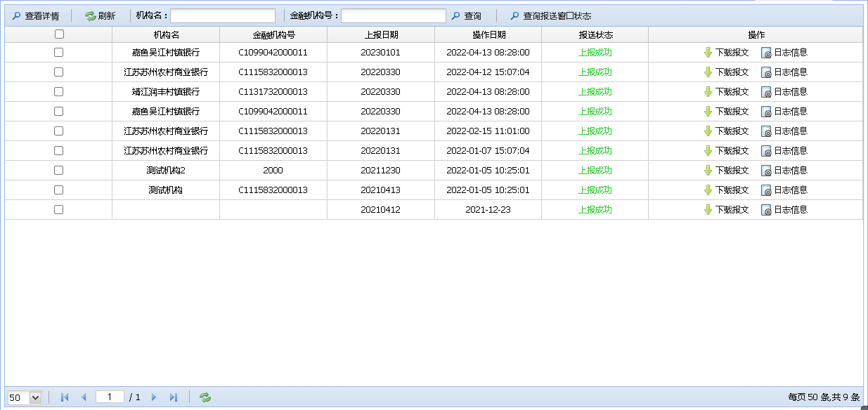The image size is (868, 410).
Task: Jump to the last page
Action: tap(174, 397)
